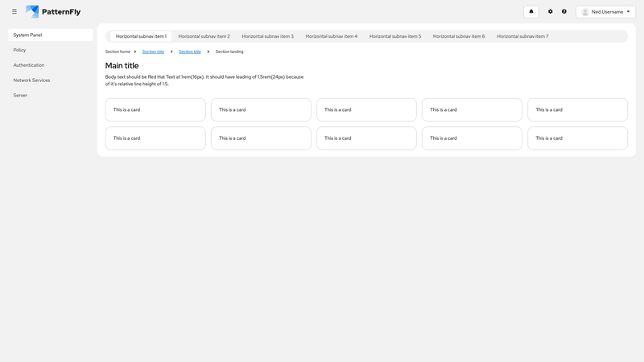This screenshot has width=644, height=362.
Task: Select System Panel in sidebar
Action: point(50,35)
